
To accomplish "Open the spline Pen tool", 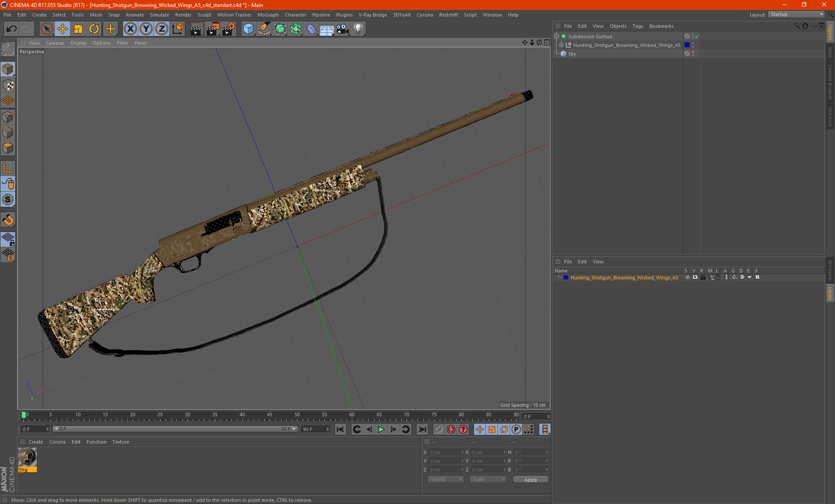I will 264,29.
